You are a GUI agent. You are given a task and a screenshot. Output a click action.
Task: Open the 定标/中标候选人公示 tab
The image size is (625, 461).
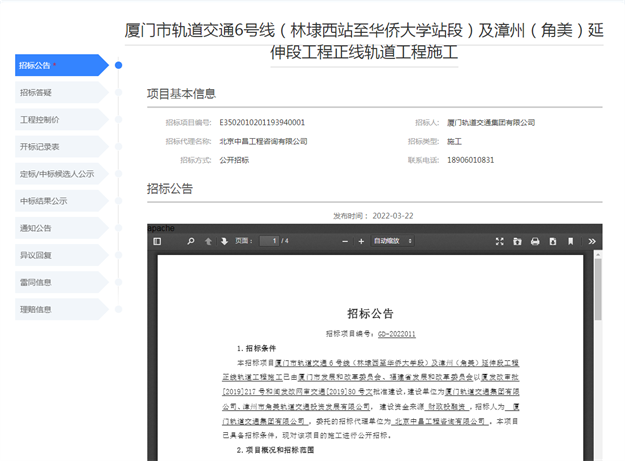coord(61,174)
